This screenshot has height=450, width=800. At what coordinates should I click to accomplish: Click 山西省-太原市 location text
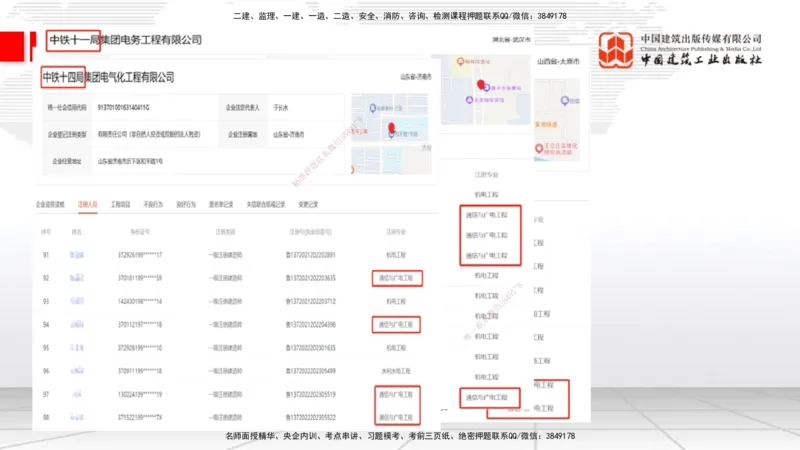[558, 61]
